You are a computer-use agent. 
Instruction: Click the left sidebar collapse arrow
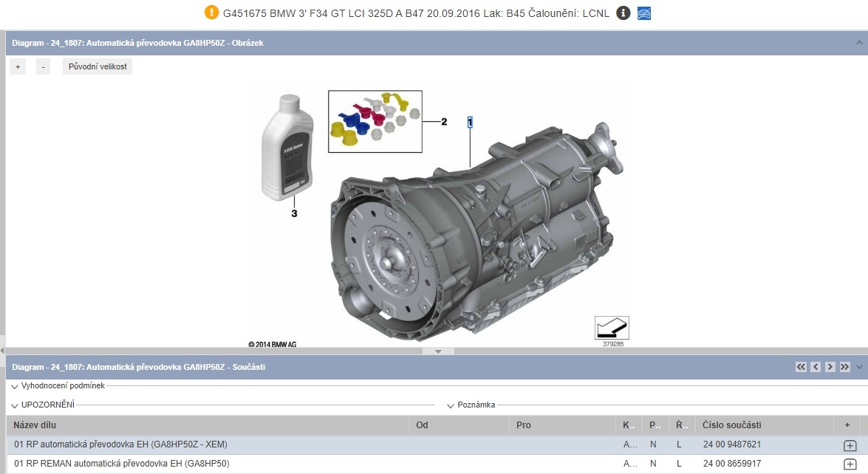pyautogui.click(x=2, y=351)
